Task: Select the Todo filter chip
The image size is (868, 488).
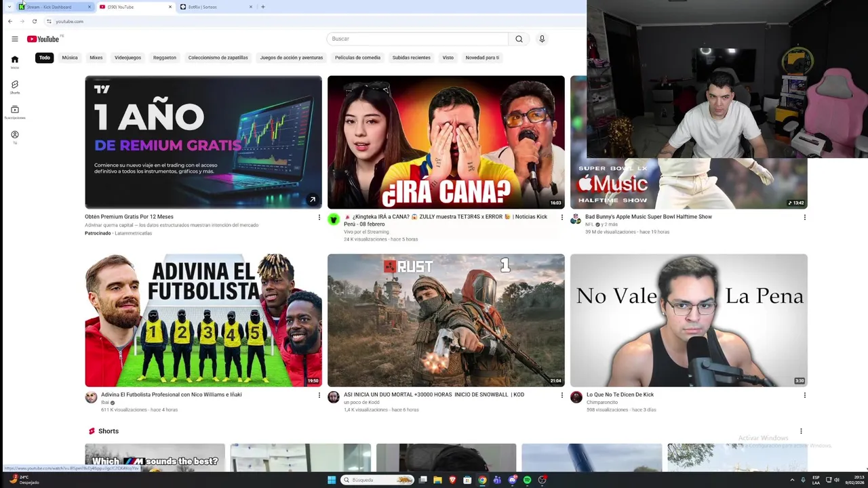Action: point(45,58)
